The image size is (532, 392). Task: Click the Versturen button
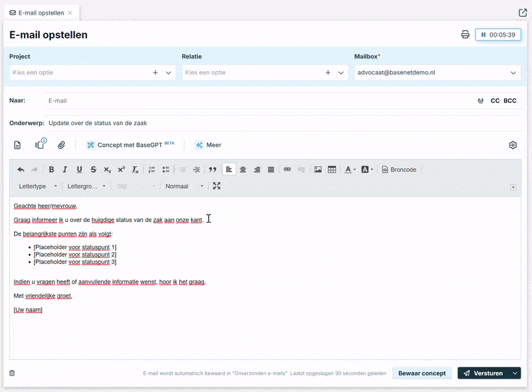483,373
